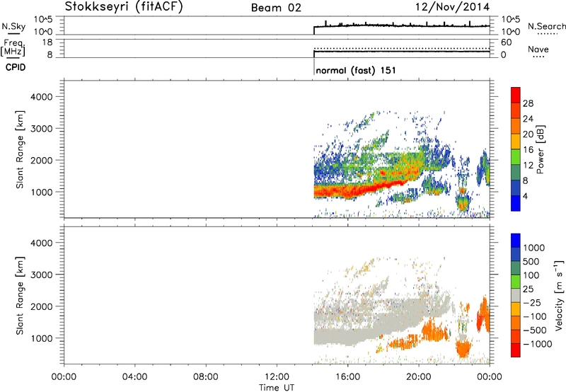The width and height of the screenshot is (566, 392).
Task: Click the orange velocity patch after 20:00
Action: [x=435, y=329]
